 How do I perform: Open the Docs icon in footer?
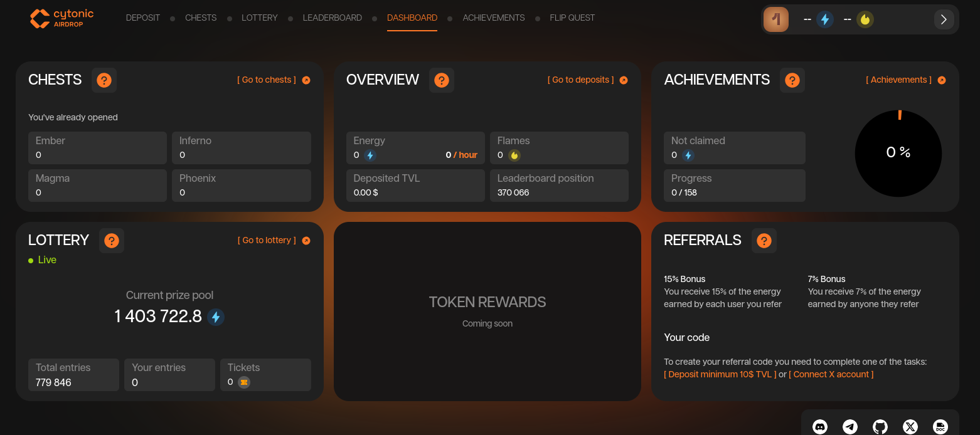click(940, 427)
